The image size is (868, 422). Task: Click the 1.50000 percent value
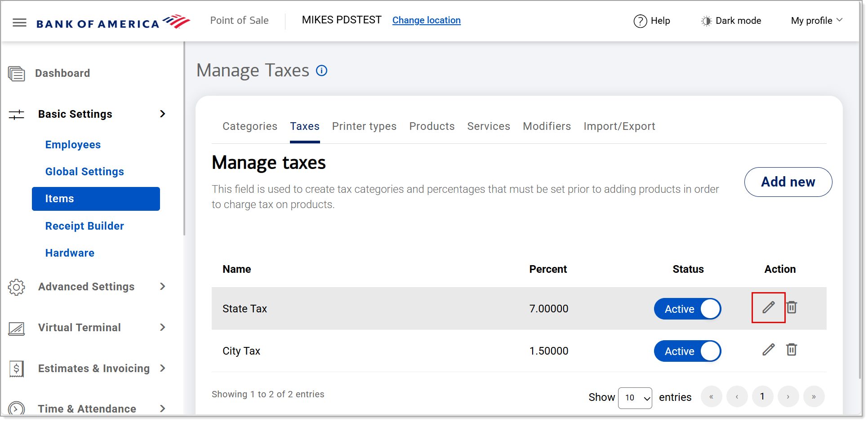[x=549, y=351]
